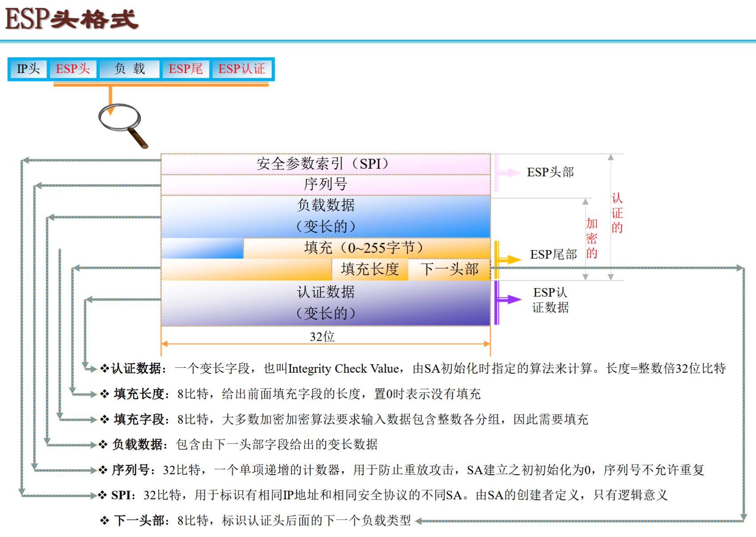Select the ESP头 box in packet bar
Screen dimensions: 756x537
73,69
